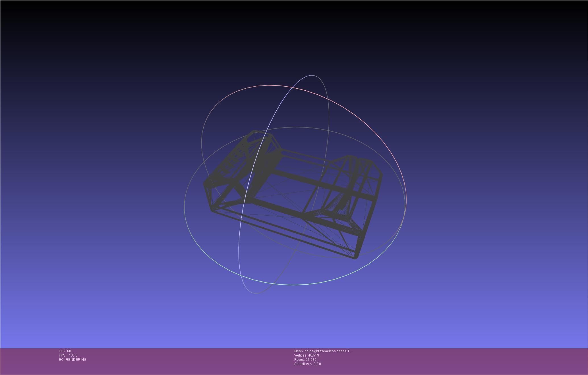Image resolution: width=588 pixels, height=375 pixels.
Task: Click the Faces: 93,086 count text
Action: point(305,360)
